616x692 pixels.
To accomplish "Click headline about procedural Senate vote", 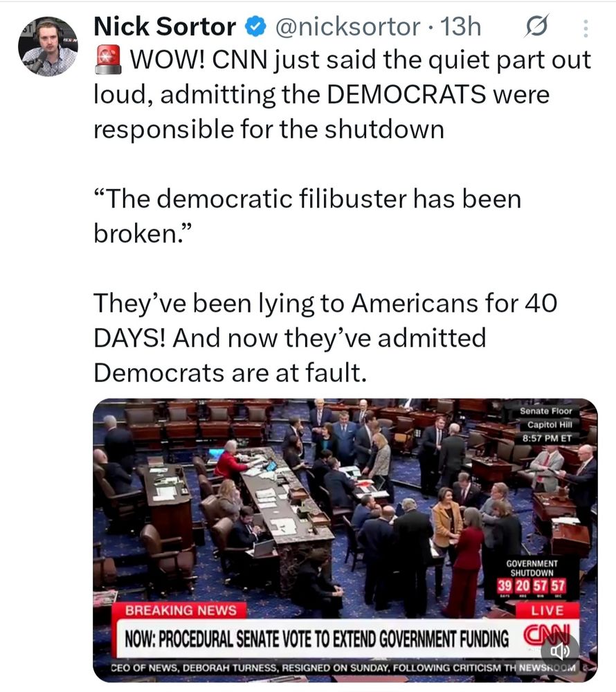I will click(x=316, y=639).
